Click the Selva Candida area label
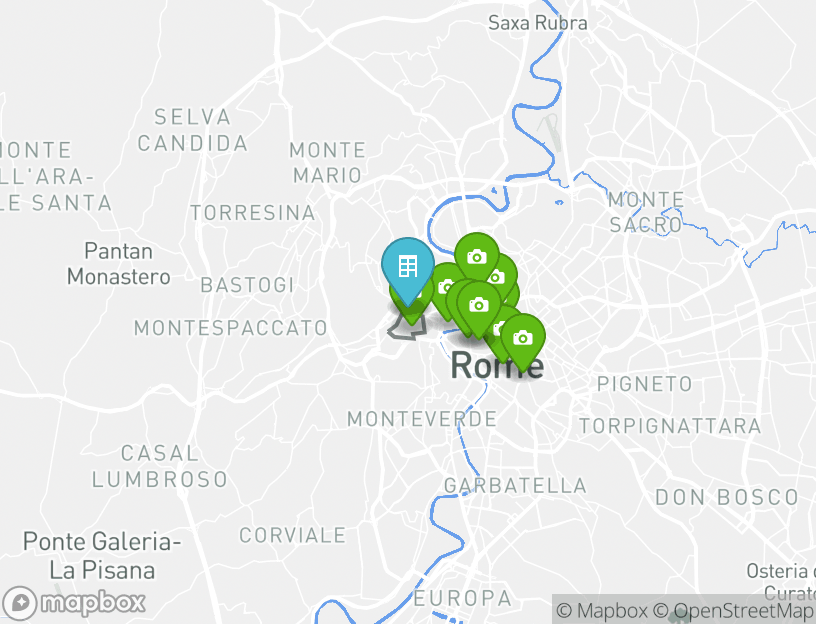The width and height of the screenshot is (816, 624). [x=192, y=130]
